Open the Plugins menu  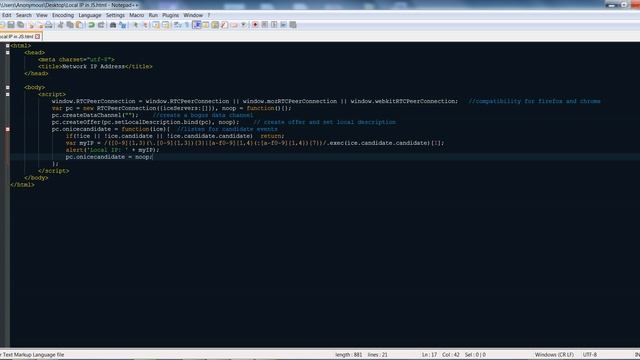[171, 15]
